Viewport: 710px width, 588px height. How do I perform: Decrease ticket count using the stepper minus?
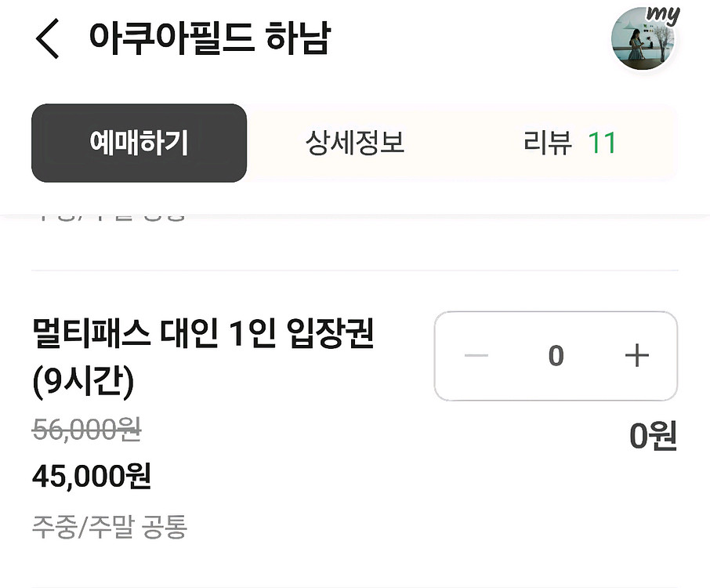pos(476,356)
